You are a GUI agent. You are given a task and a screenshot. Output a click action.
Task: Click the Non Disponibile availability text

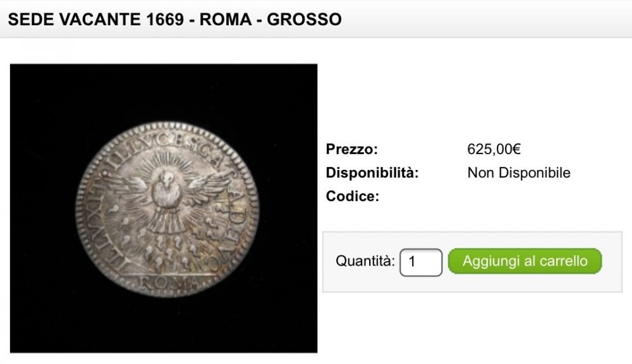pyautogui.click(x=519, y=173)
